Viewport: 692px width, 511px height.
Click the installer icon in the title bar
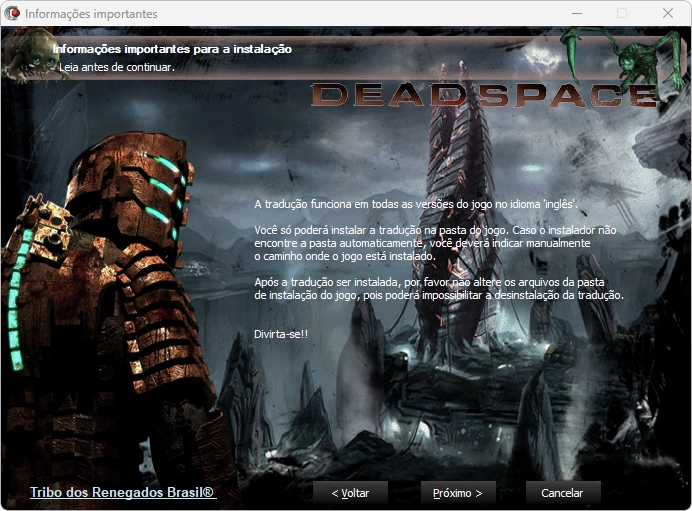(12, 13)
